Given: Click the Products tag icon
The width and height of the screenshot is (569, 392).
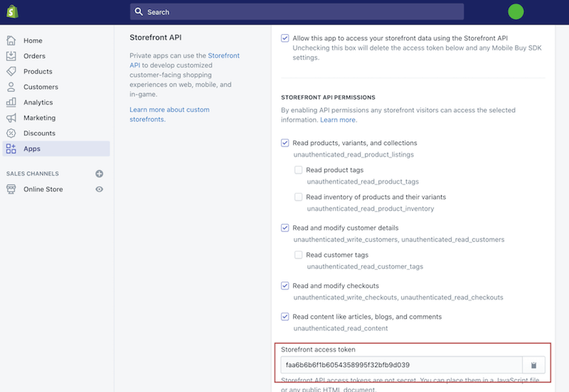Looking at the screenshot, I should click(11, 71).
